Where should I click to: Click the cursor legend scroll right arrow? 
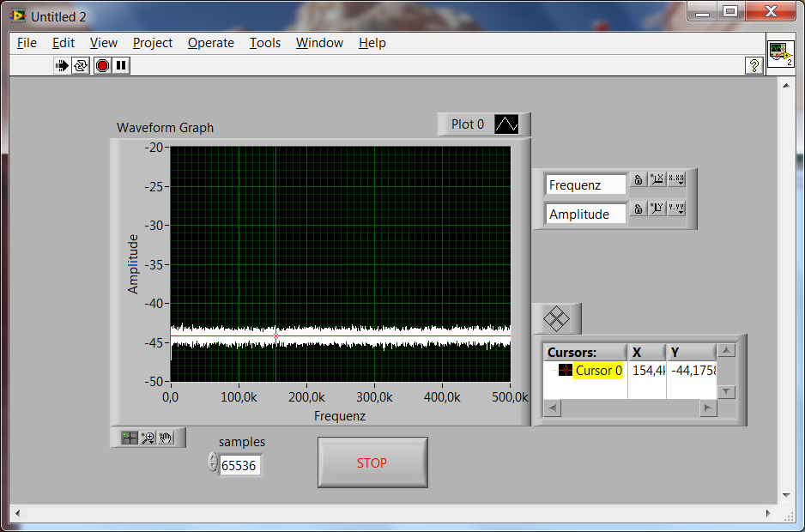click(708, 408)
